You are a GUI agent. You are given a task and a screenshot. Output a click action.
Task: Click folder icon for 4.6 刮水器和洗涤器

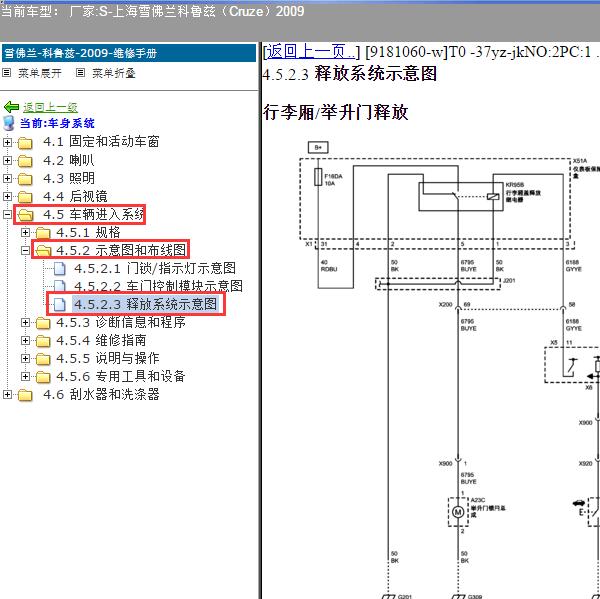tap(25, 395)
